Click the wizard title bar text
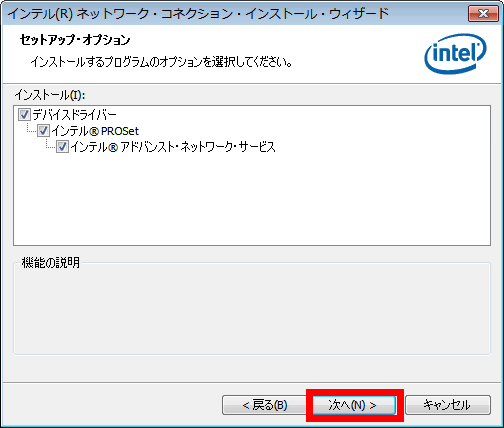Image resolution: width=504 pixels, height=428 pixels. coord(198,13)
